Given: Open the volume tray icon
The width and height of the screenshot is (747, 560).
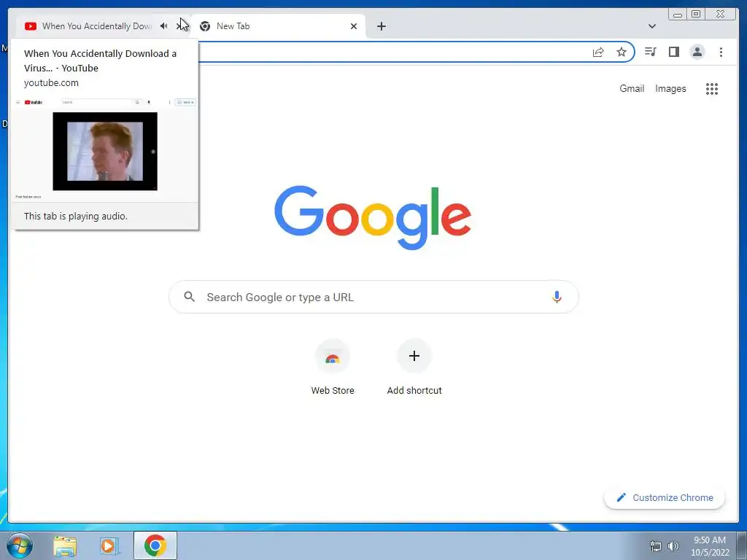Looking at the screenshot, I should click(673, 546).
